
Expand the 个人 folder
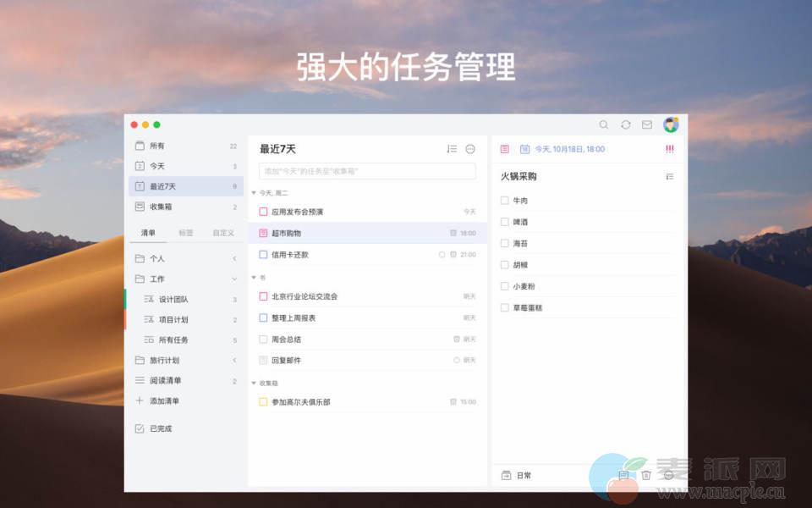[234, 258]
